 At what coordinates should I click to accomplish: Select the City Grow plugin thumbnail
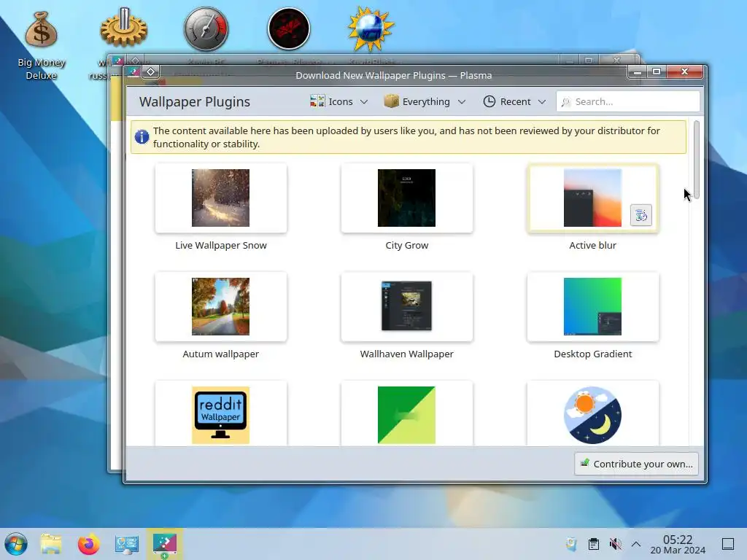pos(406,198)
